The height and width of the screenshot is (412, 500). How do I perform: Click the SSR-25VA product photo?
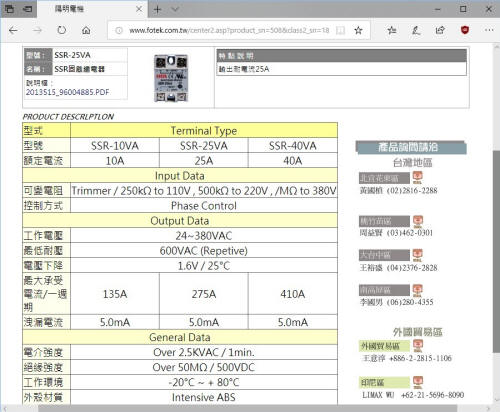(x=171, y=78)
